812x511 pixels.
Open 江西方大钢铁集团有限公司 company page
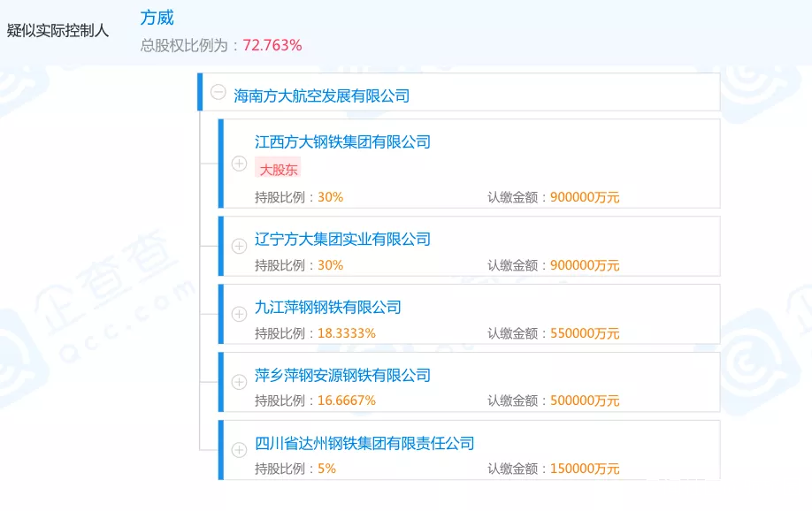[342, 141]
